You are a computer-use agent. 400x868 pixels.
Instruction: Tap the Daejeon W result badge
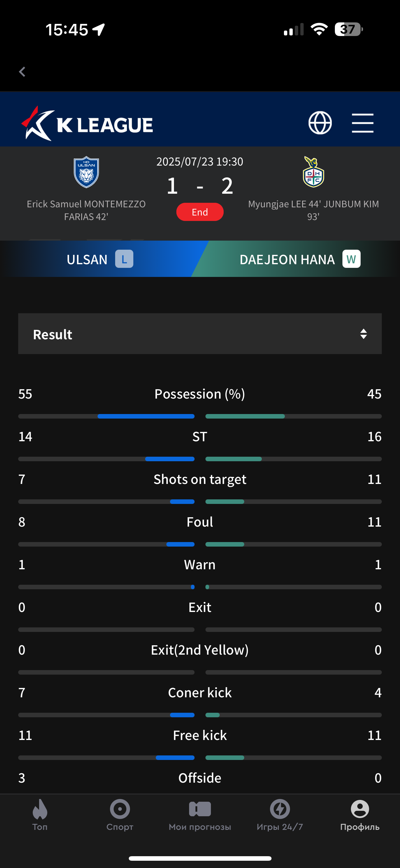pos(351,259)
